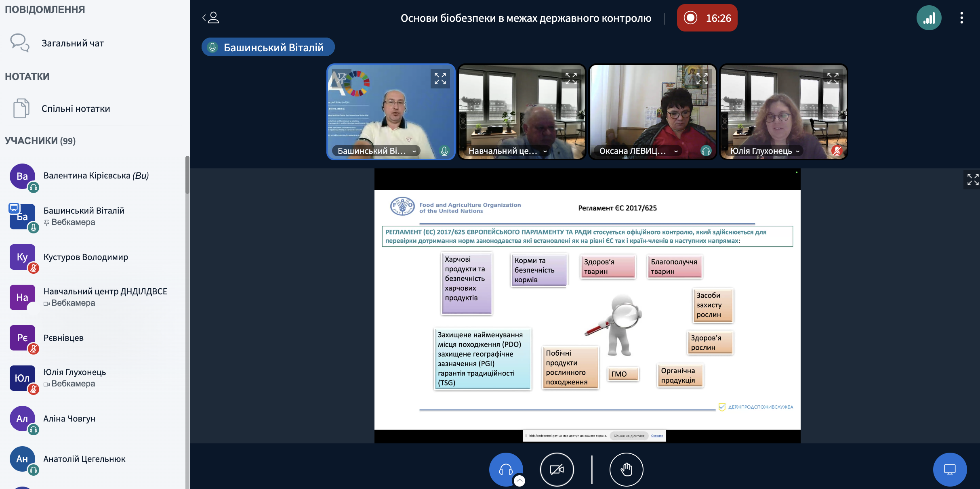Open Оксана ЛЕВИЦ... webcam dropdown
The width and height of the screenshot is (980, 489).
[638, 151]
